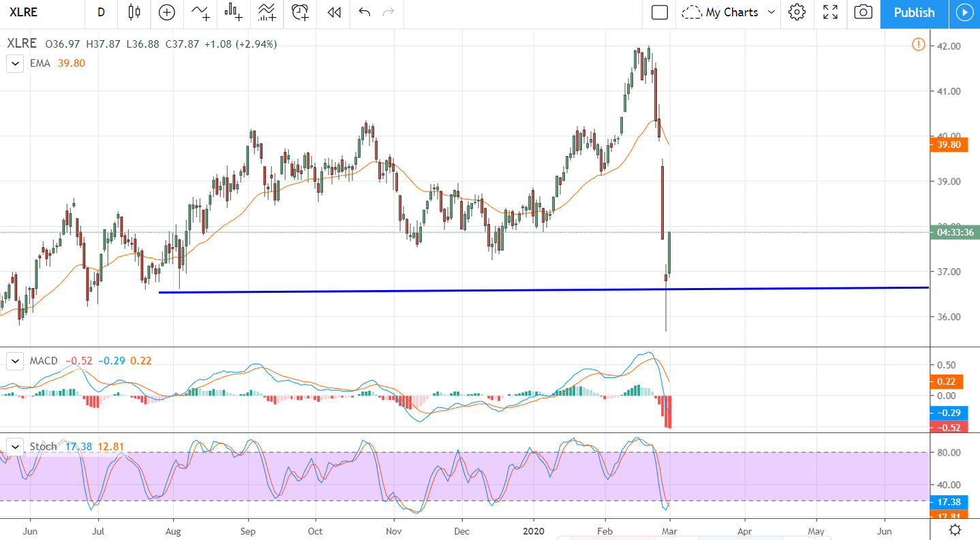Open the My Charts dropdown

pyautogui.click(x=730, y=12)
